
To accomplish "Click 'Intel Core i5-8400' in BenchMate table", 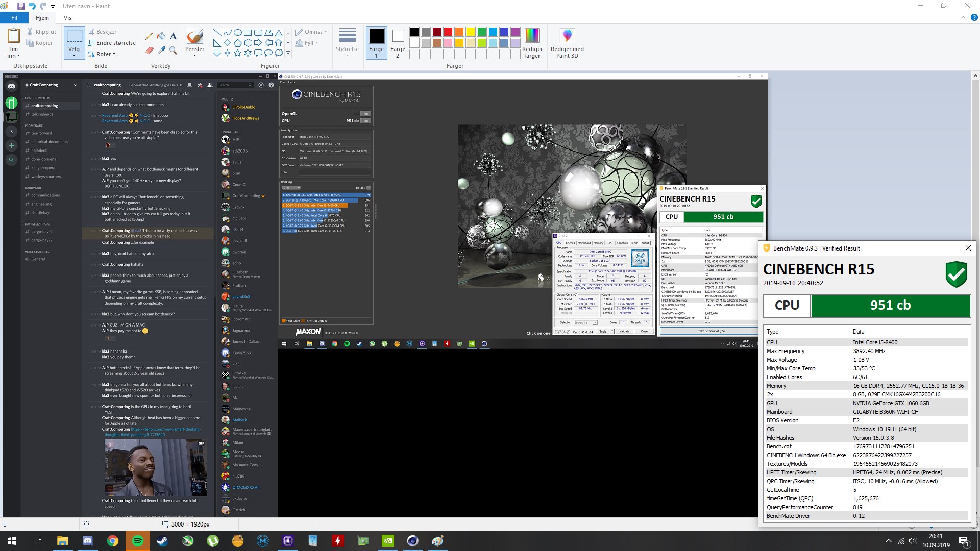I will click(x=875, y=342).
